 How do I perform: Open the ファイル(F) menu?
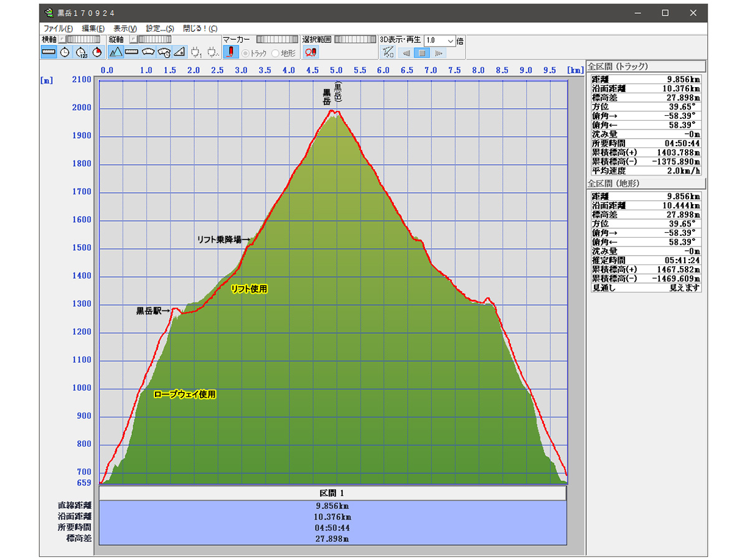click(58, 29)
